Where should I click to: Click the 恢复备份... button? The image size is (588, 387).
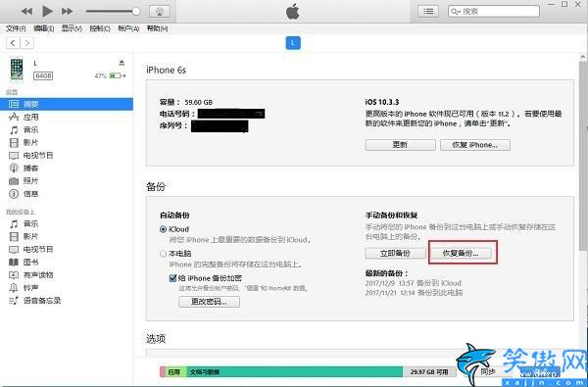[x=461, y=253]
